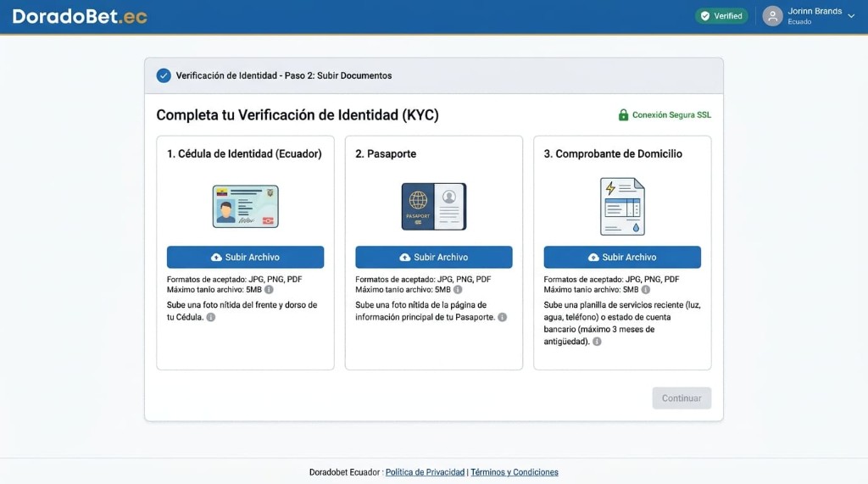Click the 'Jorinn Brands' username text
Viewport: 868px width, 484px height.
click(815, 11)
